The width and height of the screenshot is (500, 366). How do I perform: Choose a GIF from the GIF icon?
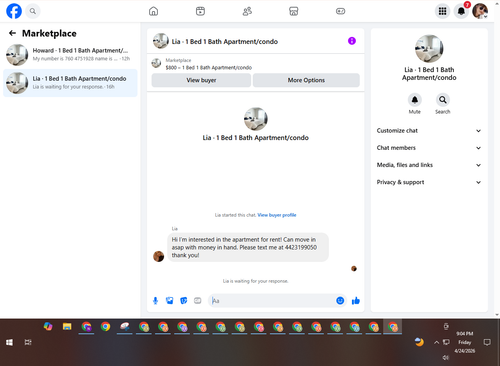pos(198,301)
